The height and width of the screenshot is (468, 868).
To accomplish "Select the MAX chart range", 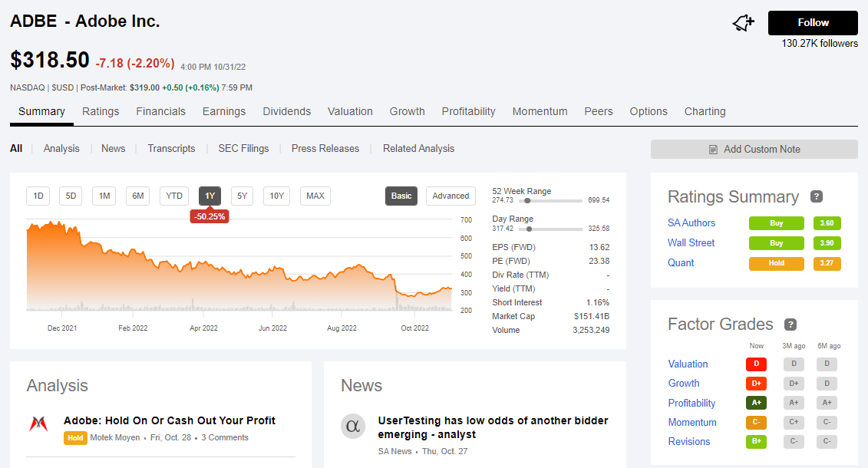I will pyautogui.click(x=315, y=196).
